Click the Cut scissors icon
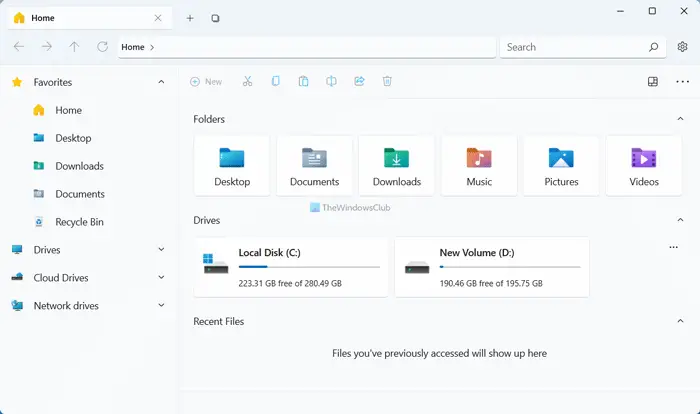 247,81
